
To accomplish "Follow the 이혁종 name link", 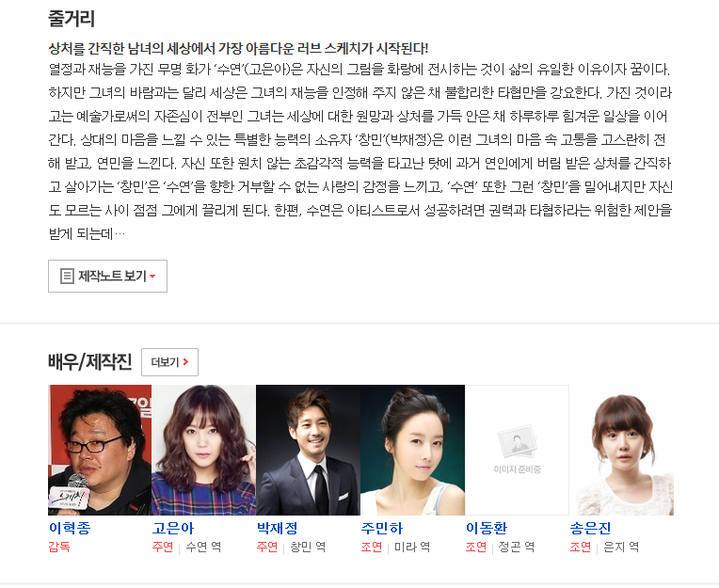I will click(x=70, y=528).
